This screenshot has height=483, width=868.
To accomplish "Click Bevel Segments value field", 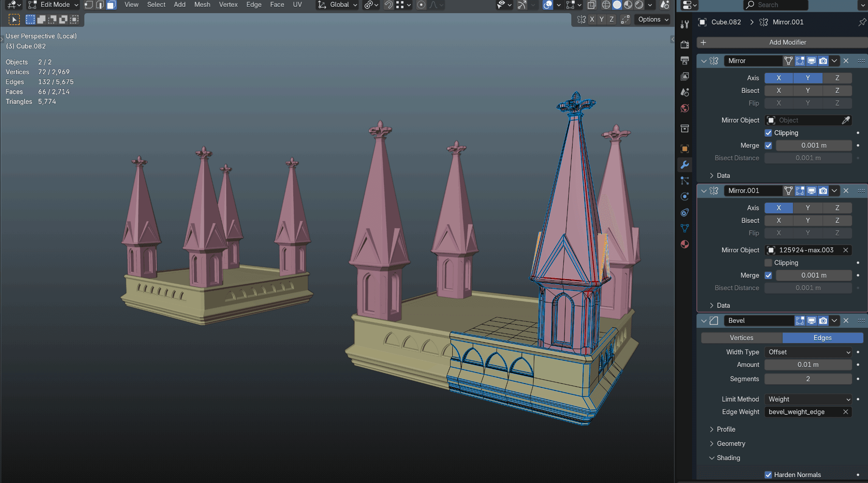I will [808, 379].
